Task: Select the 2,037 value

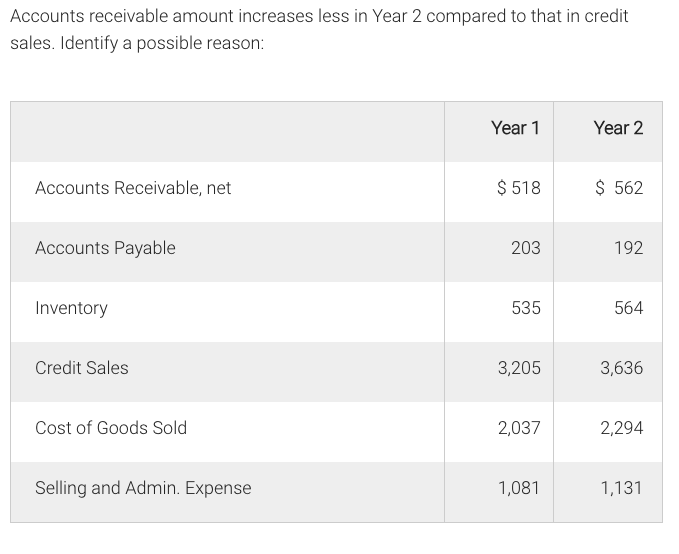Action: [x=519, y=428]
